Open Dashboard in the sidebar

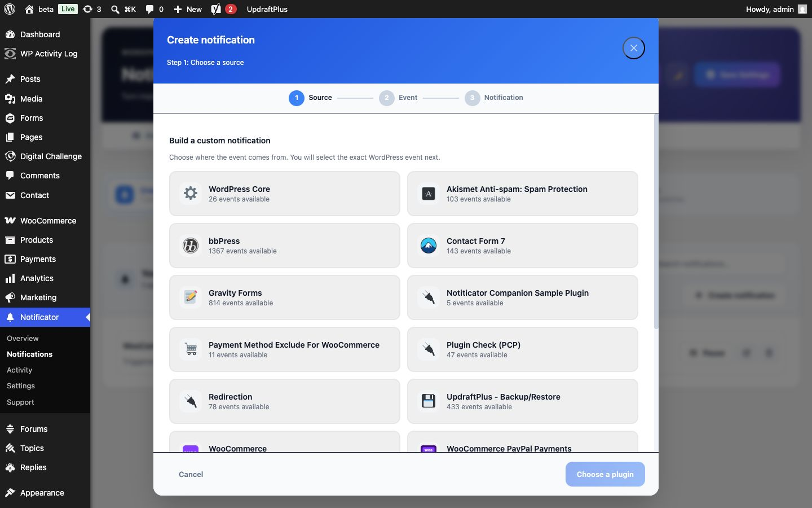tap(45, 34)
